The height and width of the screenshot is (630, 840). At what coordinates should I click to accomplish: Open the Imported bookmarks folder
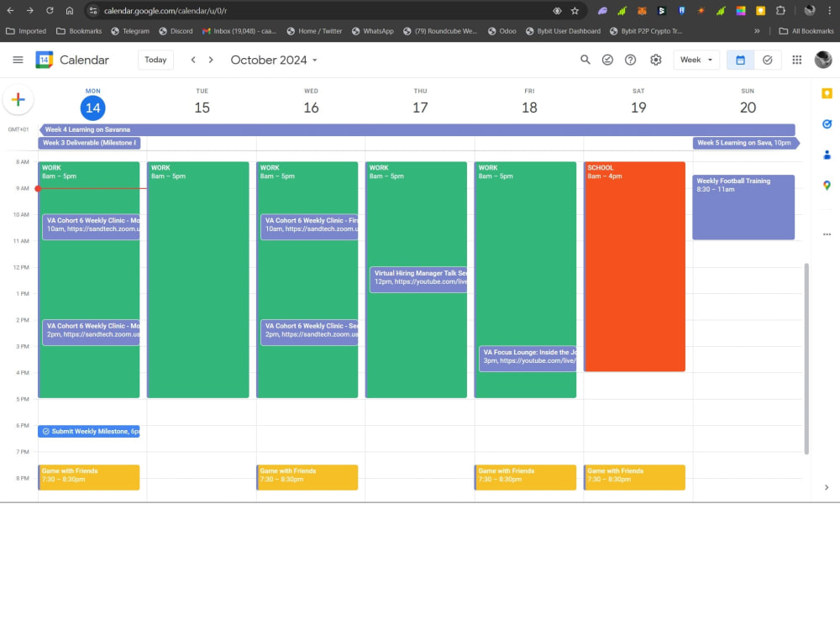click(x=26, y=31)
